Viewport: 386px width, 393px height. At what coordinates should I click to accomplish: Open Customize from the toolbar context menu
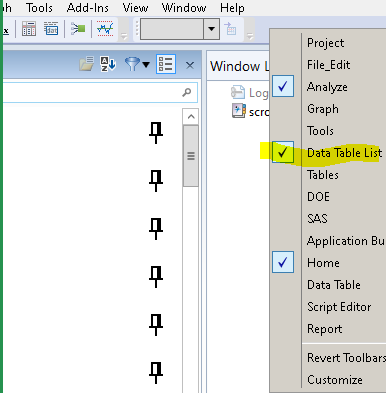(x=335, y=380)
